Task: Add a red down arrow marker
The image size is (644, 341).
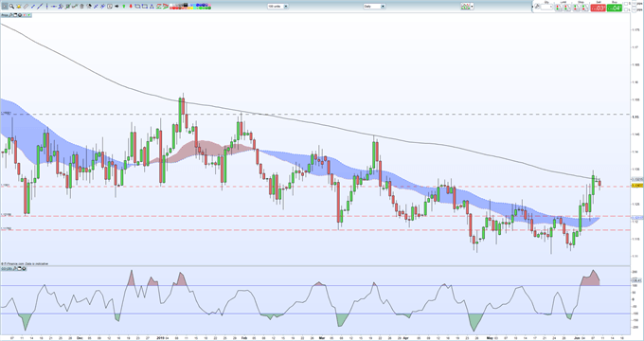Action: coord(131,7)
